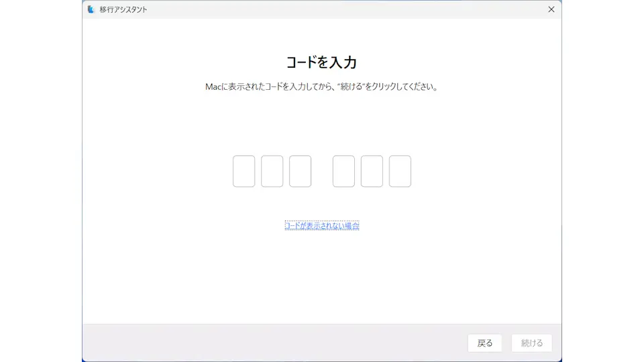
Task: Click the gray footer bar left of 戻る
Action: (x=268, y=343)
